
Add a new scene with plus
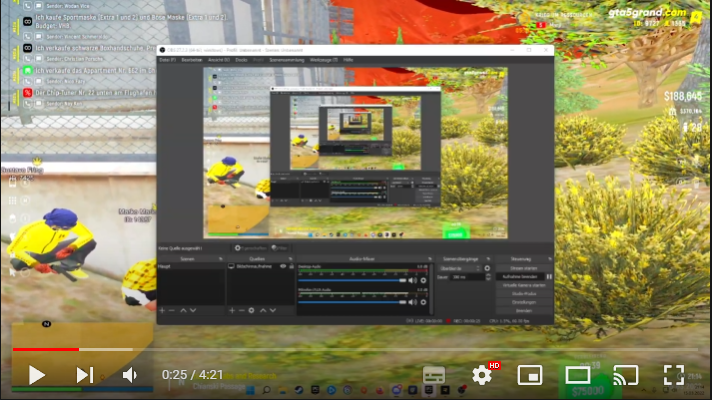pos(162,311)
